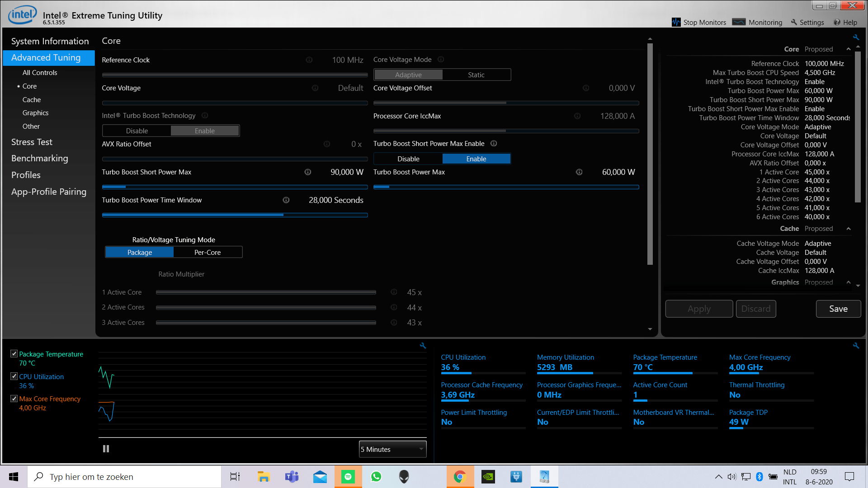
Task: Switch Core Voltage Mode to Static
Action: click(x=476, y=74)
